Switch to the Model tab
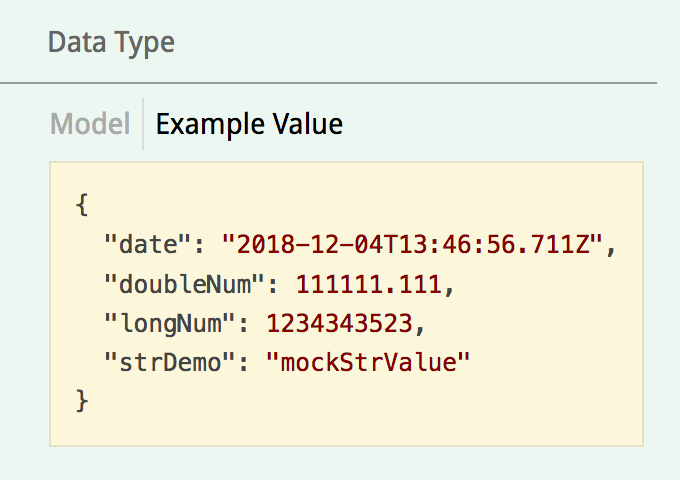 (90, 124)
